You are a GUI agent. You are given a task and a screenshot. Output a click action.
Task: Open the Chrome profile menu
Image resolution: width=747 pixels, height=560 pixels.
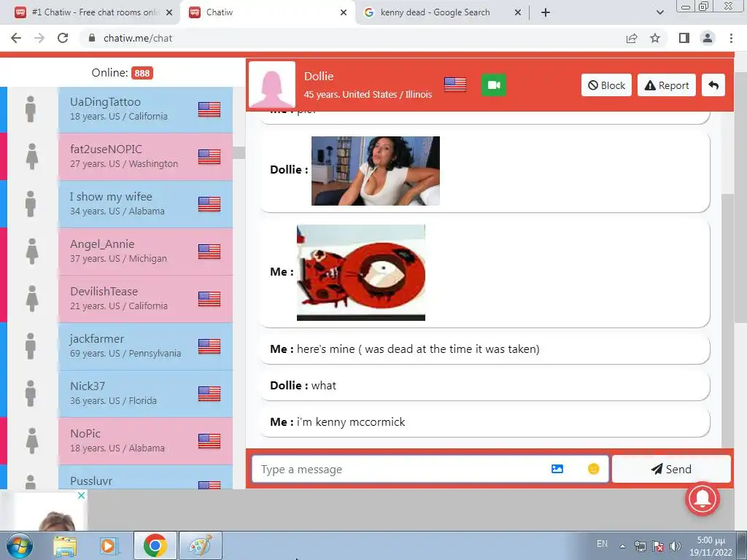click(x=708, y=38)
